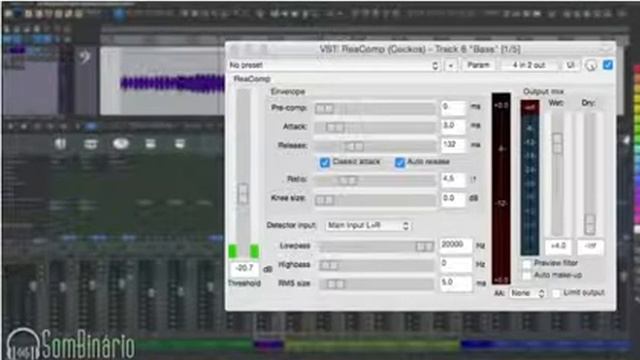This screenshot has width=640, height=360.
Task: Click the RMS size slider
Action: pyautogui.click(x=376, y=284)
